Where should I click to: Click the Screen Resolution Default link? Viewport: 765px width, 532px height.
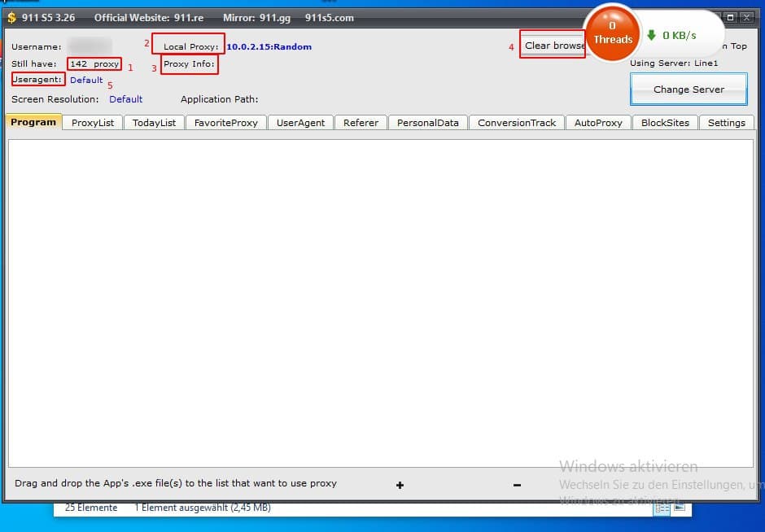(x=126, y=99)
